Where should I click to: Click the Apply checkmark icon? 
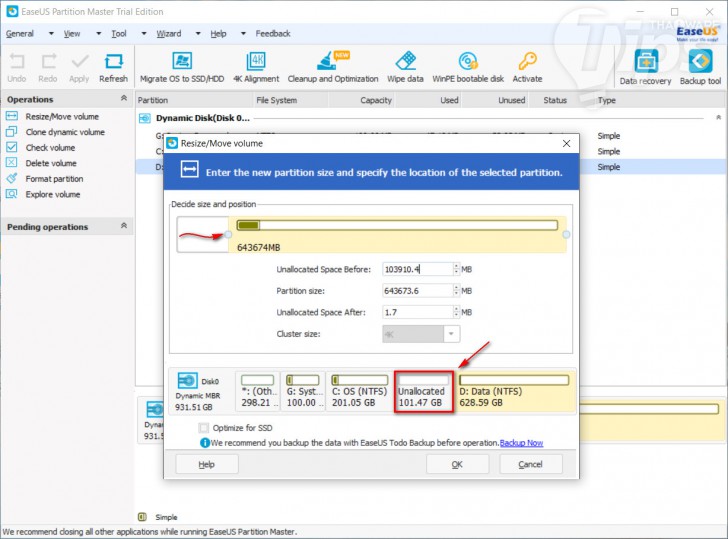79,61
